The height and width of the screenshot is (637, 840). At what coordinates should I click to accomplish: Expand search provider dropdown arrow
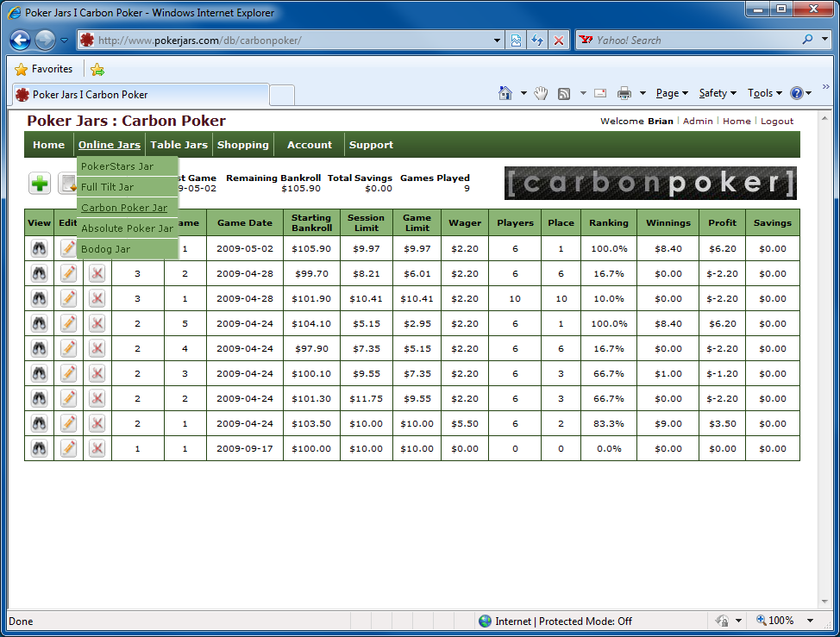click(825, 39)
